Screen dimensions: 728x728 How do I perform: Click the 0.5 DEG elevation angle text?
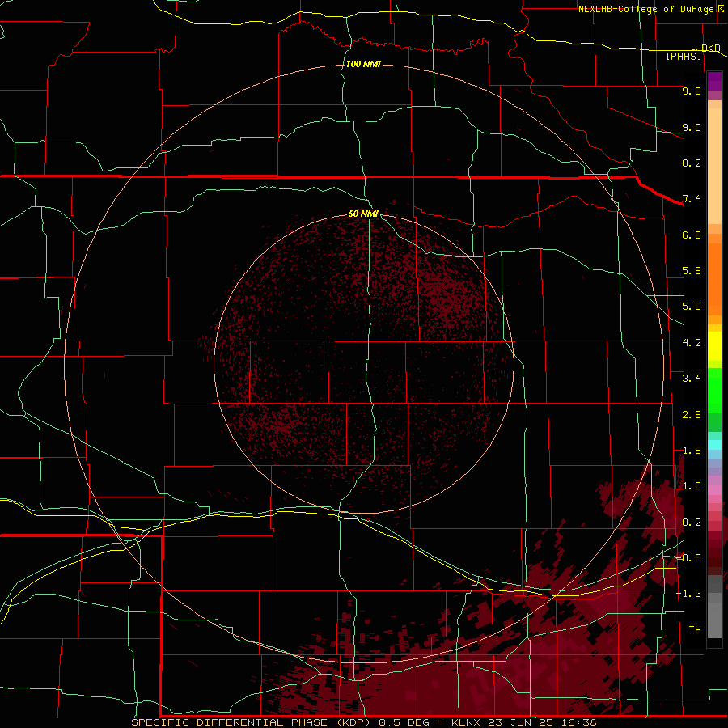point(405,722)
